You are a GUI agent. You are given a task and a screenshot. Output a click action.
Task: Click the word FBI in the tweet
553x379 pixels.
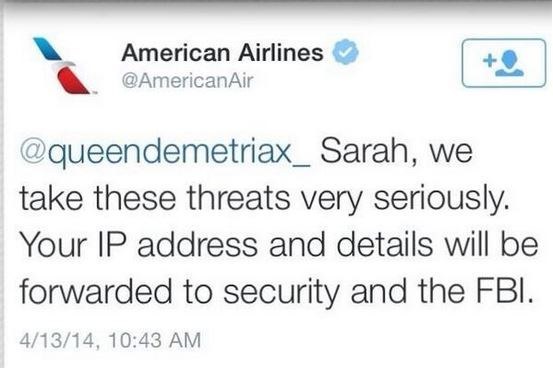501,292
